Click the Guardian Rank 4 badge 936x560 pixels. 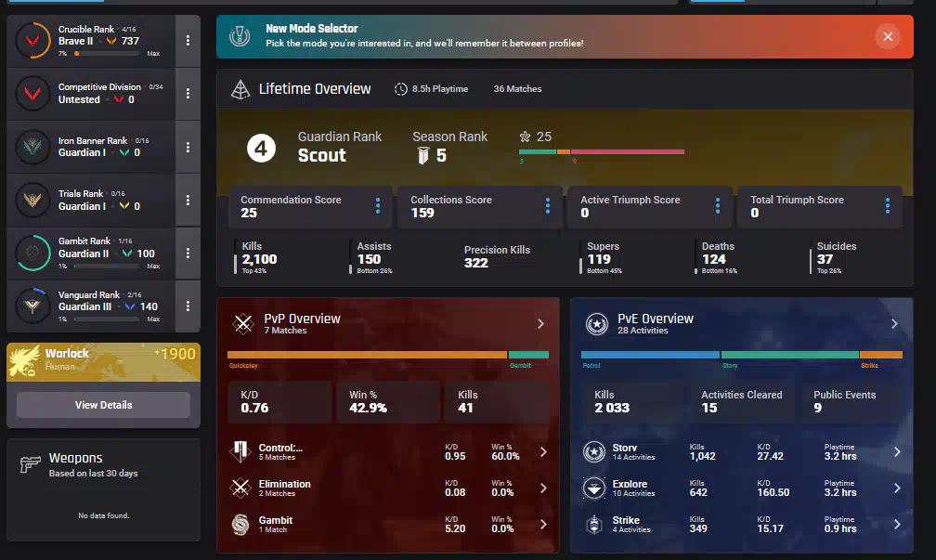point(262,148)
